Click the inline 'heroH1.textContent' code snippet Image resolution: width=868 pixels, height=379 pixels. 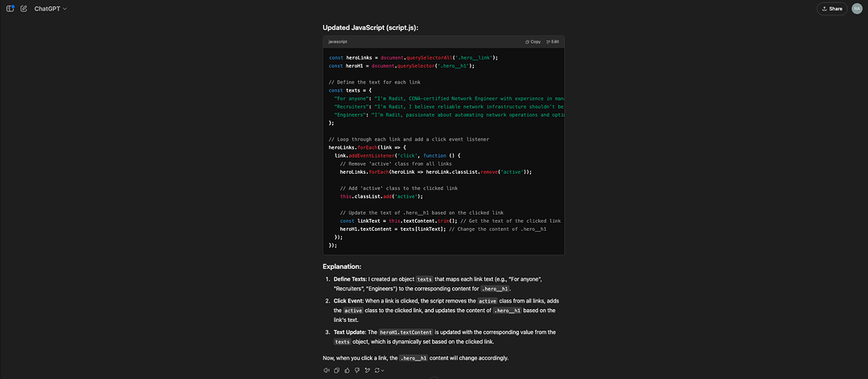405,332
